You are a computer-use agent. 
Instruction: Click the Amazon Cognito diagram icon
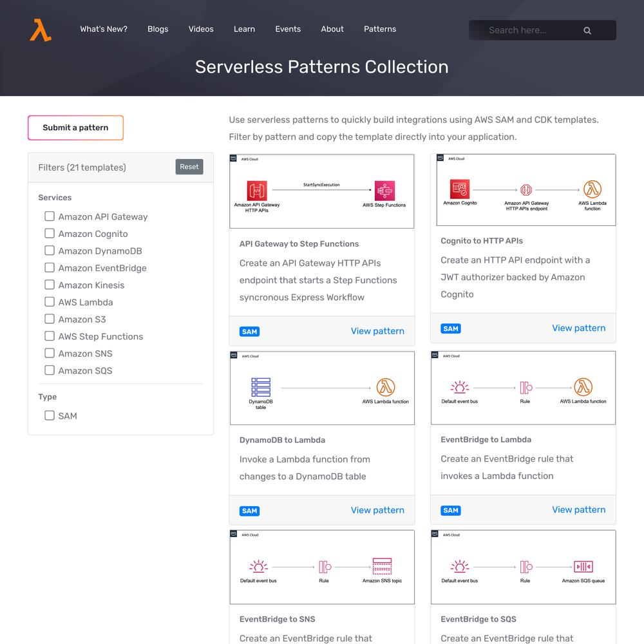click(x=460, y=189)
